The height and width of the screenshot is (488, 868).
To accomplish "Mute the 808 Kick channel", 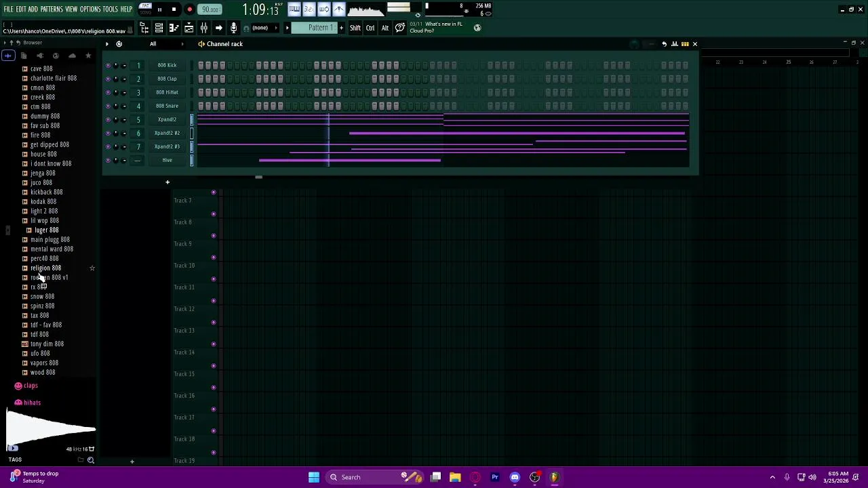I will coord(108,65).
